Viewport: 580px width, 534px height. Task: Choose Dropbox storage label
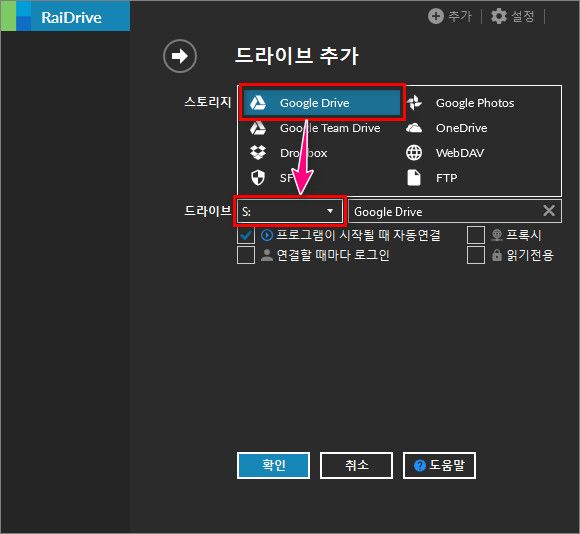303,153
